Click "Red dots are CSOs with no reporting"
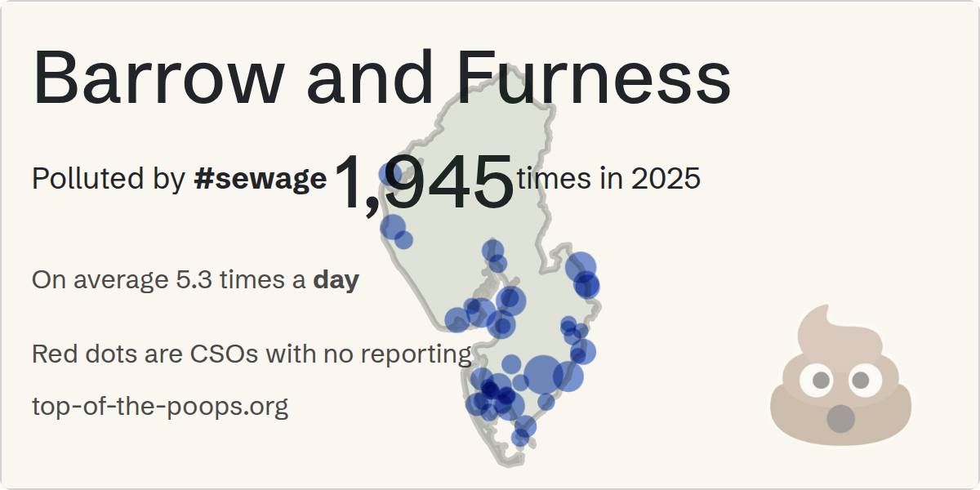Viewport: 980px width, 490px height. [252, 354]
